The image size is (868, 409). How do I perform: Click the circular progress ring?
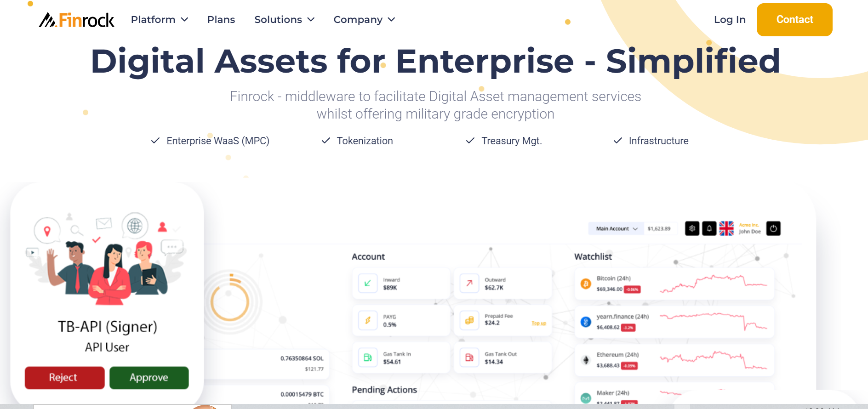pos(230,301)
